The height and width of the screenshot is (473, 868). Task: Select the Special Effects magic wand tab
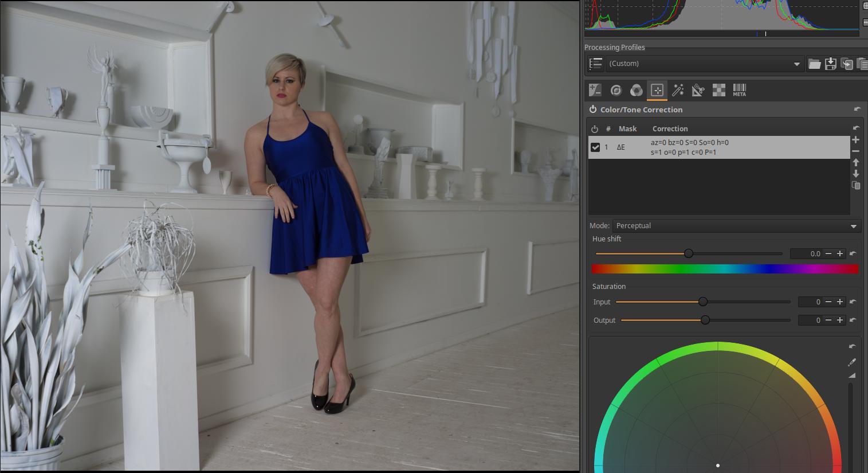(678, 91)
